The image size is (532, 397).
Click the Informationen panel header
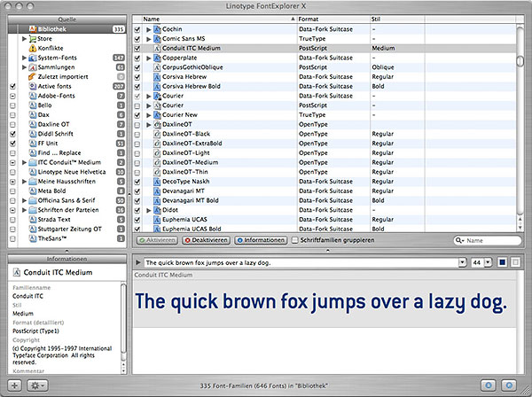[x=67, y=259]
